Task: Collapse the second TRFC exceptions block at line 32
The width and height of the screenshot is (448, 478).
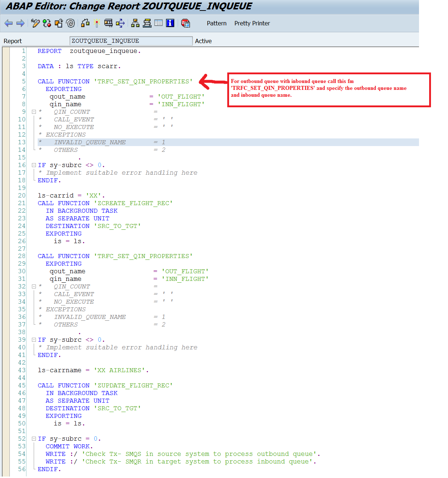Action: pyautogui.click(x=34, y=286)
